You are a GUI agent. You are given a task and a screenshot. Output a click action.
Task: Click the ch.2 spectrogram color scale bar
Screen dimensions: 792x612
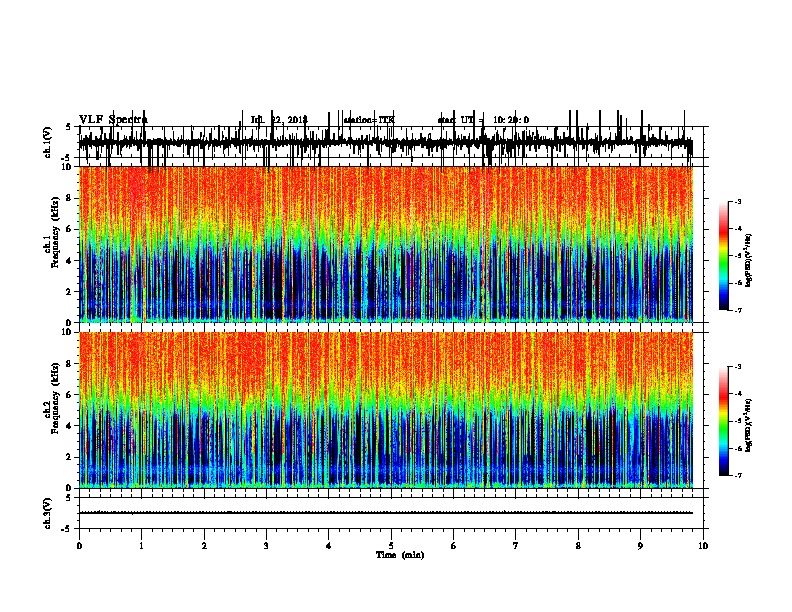pyautogui.click(x=724, y=421)
